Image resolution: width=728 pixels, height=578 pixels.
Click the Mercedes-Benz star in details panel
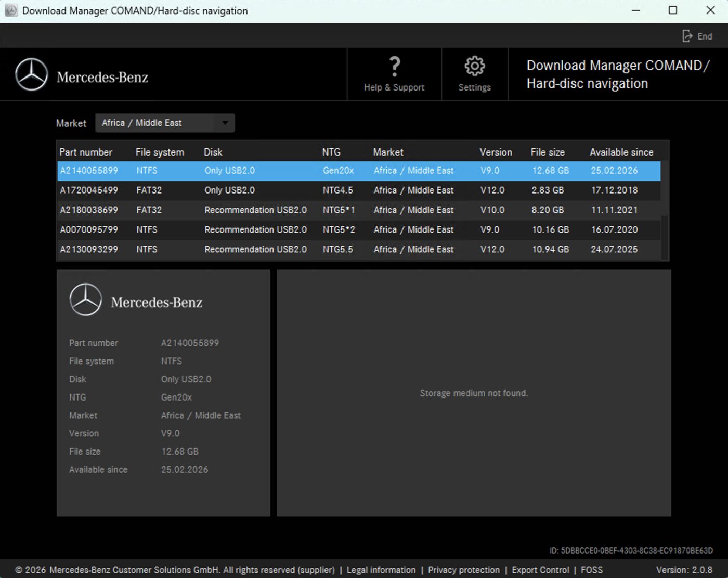(86, 299)
